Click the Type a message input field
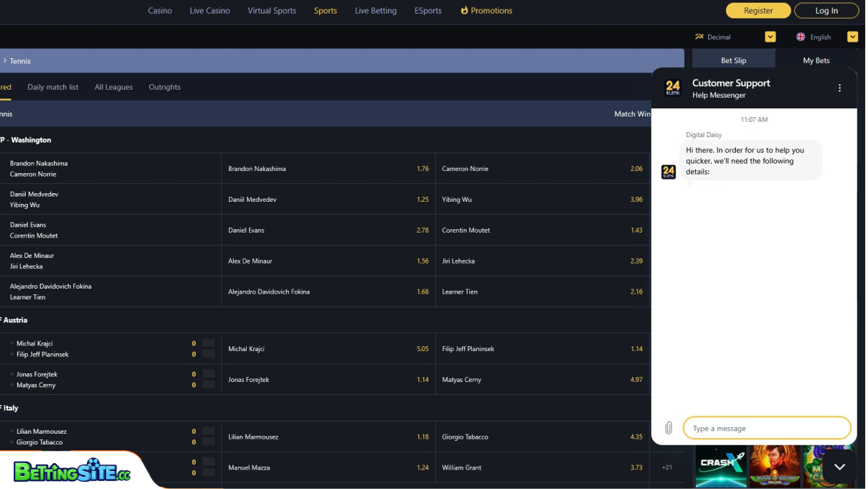 click(x=767, y=427)
